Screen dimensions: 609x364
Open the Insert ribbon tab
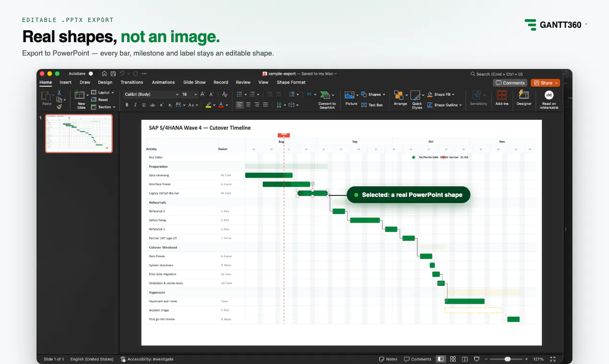click(65, 82)
